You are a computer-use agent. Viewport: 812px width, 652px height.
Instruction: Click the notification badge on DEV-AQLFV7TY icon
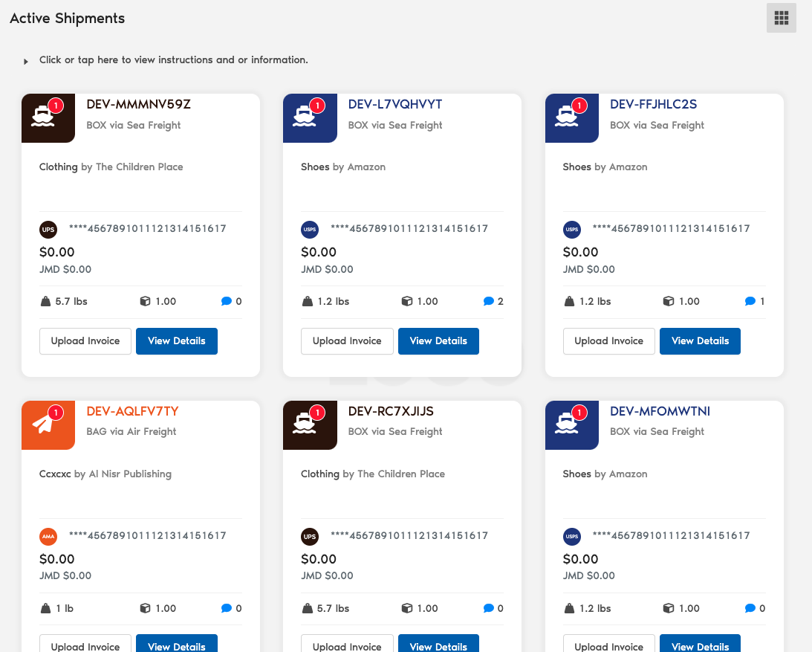(x=56, y=413)
